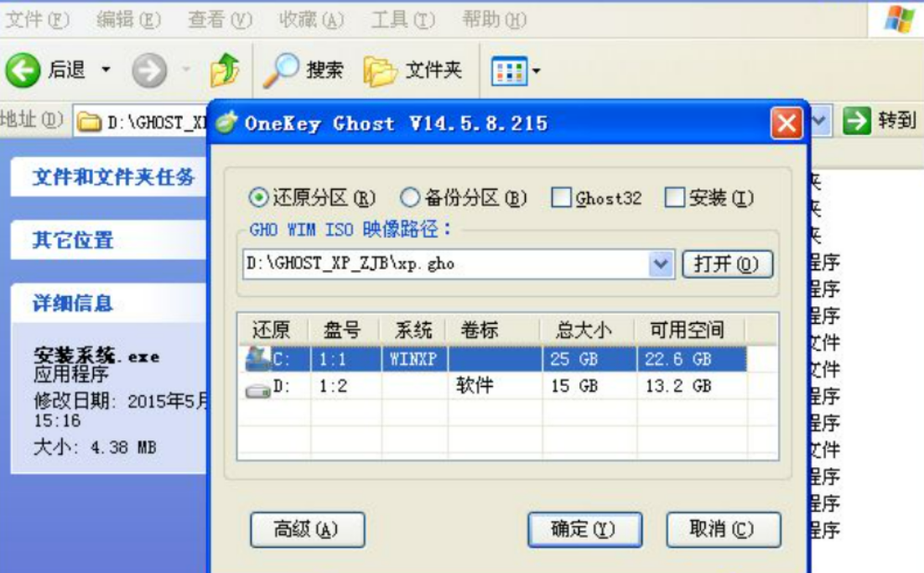Open the 文件(F) menu

[x=37, y=20]
